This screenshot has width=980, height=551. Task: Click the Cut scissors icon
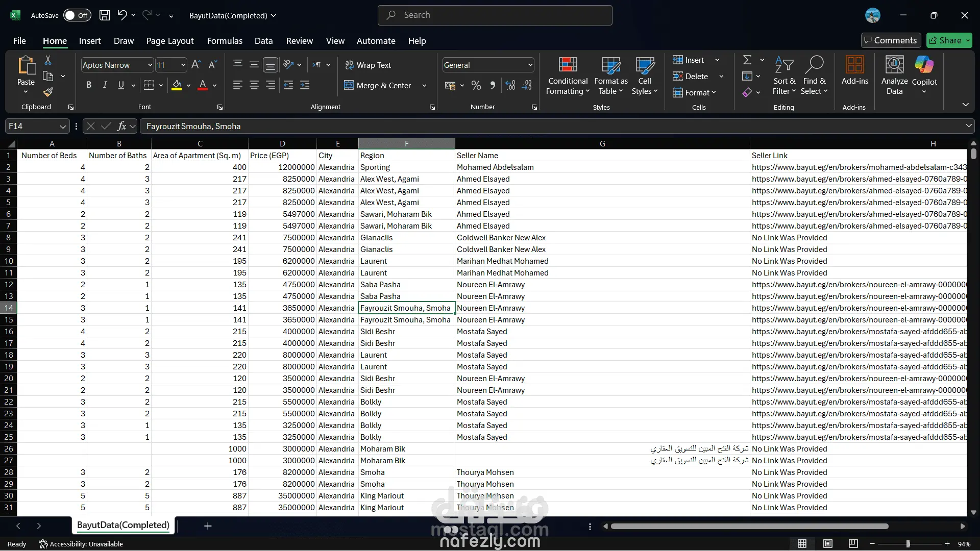pyautogui.click(x=48, y=60)
